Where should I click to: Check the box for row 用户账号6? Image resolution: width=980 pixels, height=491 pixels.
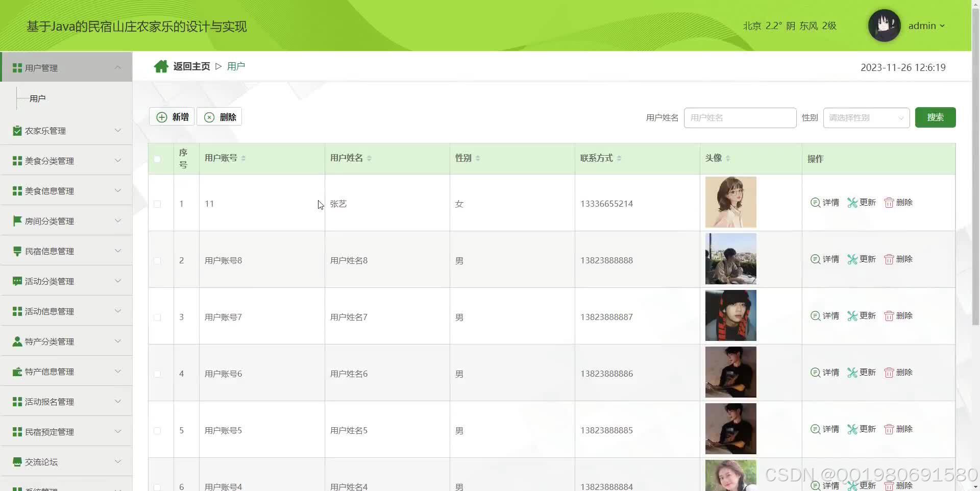click(157, 374)
